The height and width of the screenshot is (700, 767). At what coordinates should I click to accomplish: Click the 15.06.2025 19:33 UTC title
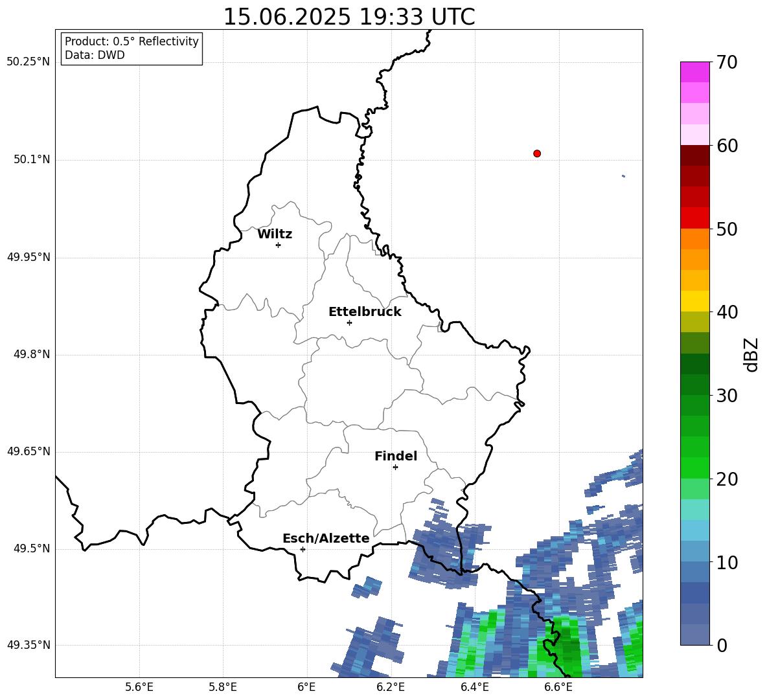tap(349, 17)
